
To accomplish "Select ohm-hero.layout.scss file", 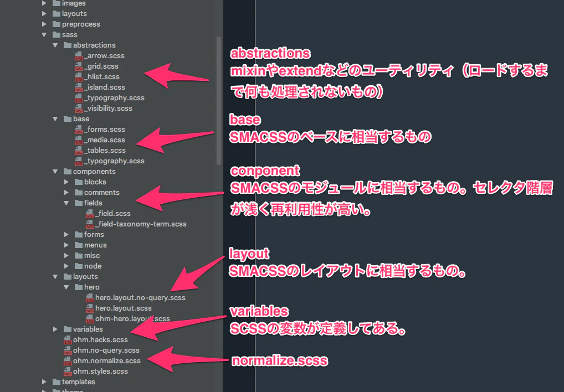I will pyautogui.click(x=132, y=319).
